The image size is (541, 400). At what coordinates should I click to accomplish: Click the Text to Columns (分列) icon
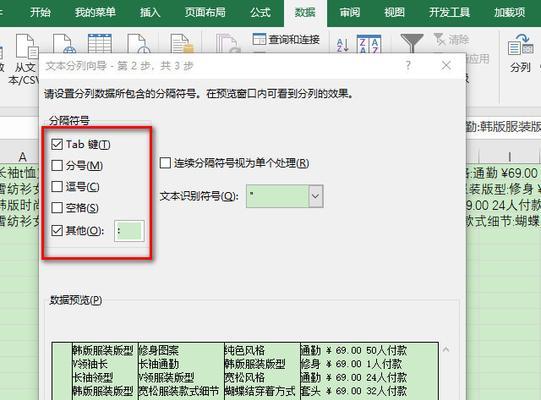(x=521, y=45)
